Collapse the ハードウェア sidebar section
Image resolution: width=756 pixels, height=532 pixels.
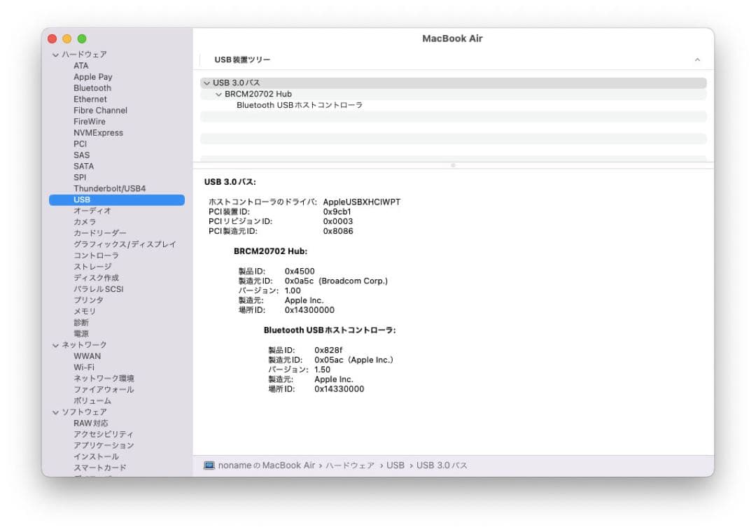pyautogui.click(x=55, y=54)
